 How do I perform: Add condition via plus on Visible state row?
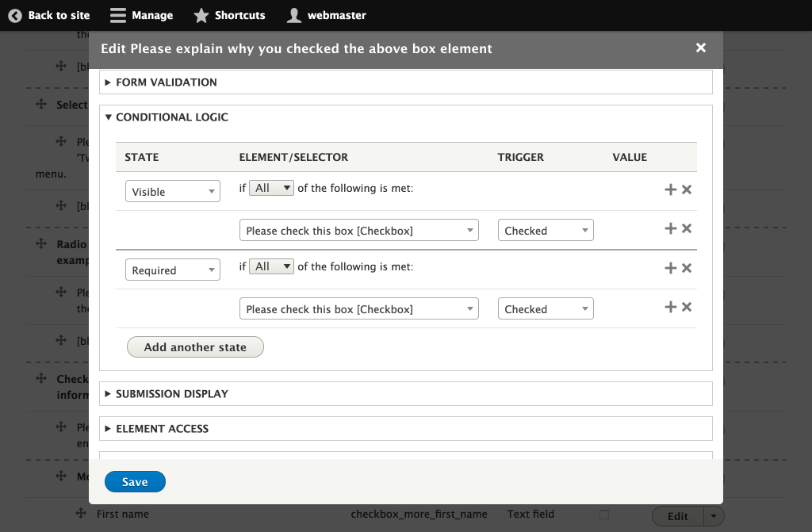[671, 189]
